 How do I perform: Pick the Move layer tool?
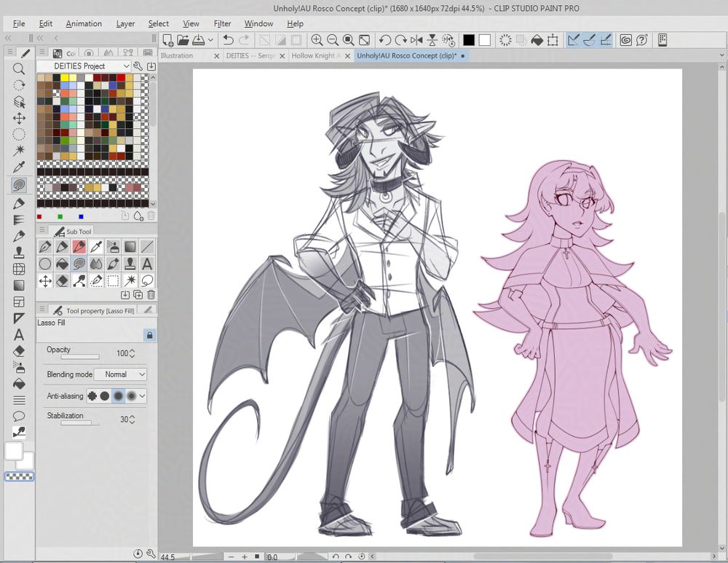[19, 118]
